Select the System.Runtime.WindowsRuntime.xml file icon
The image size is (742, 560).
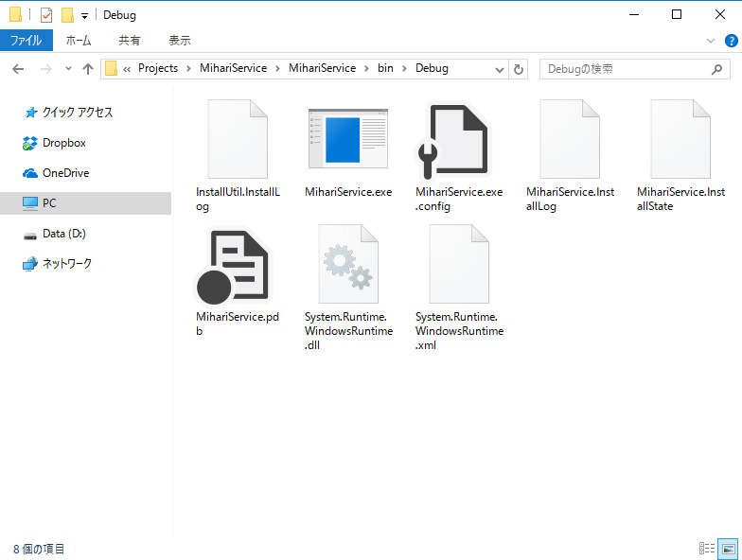(459, 264)
